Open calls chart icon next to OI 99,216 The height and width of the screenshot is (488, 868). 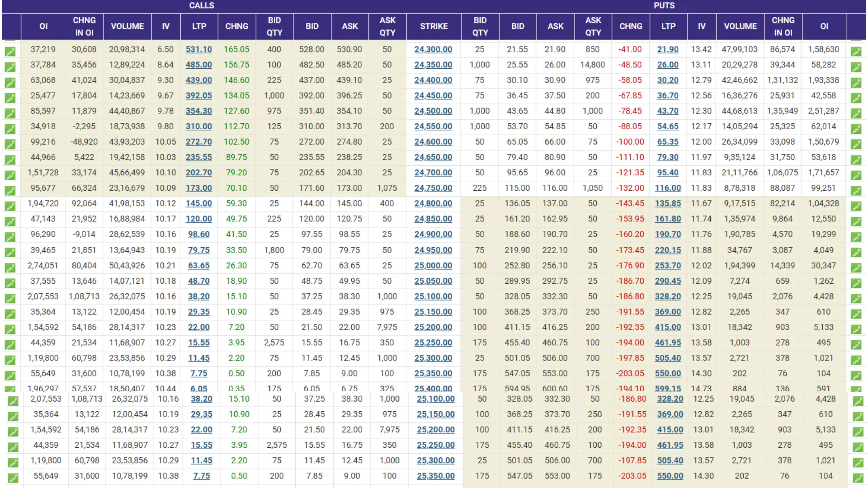[10, 144]
